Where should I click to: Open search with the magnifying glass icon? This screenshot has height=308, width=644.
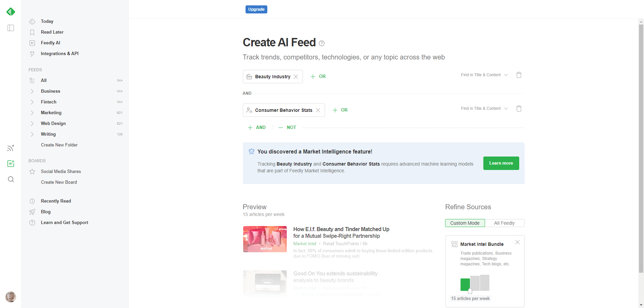coord(10,179)
